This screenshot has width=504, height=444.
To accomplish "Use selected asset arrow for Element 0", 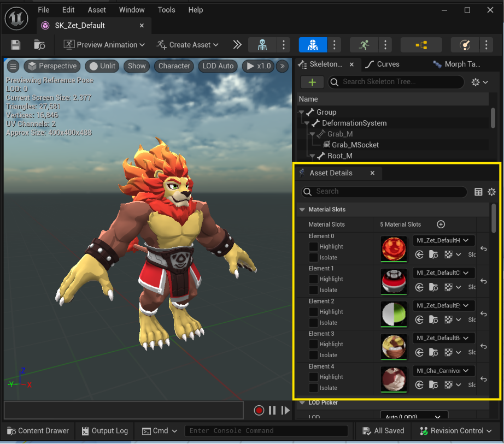I will click(x=419, y=254).
